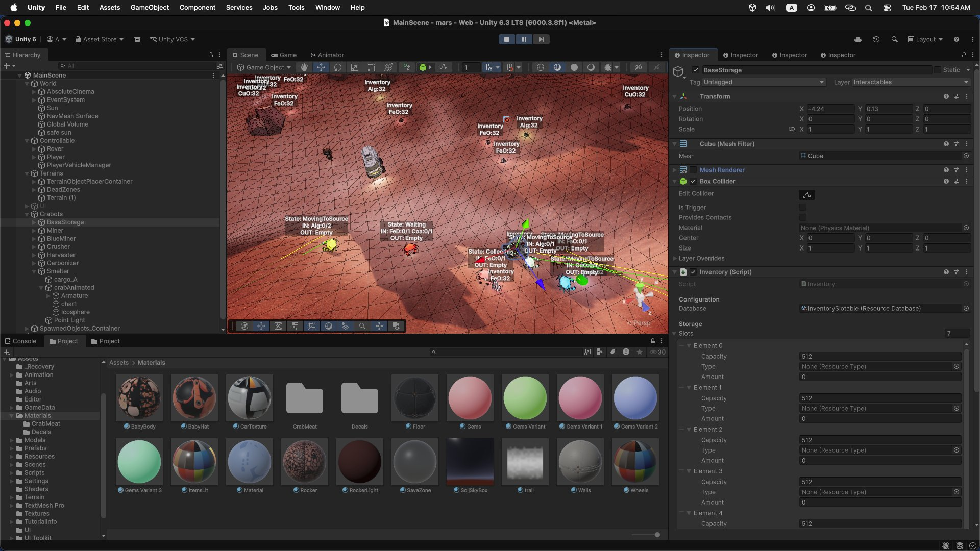Screen dimensions: 980x551
Task: Open the Tag dropdown showing Untagged
Action: pos(764,82)
